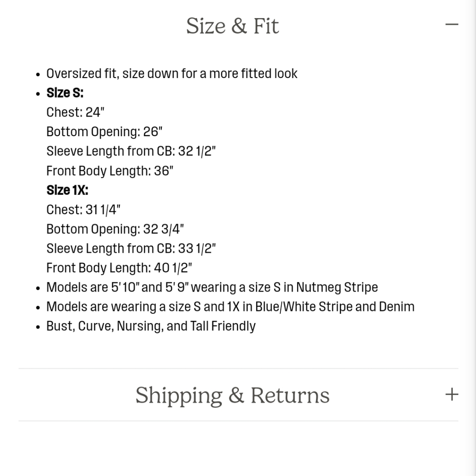The height and width of the screenshot is (476, 476).
Task: Open the Shipping & Returns heading
Action: [x=232, y=395]
